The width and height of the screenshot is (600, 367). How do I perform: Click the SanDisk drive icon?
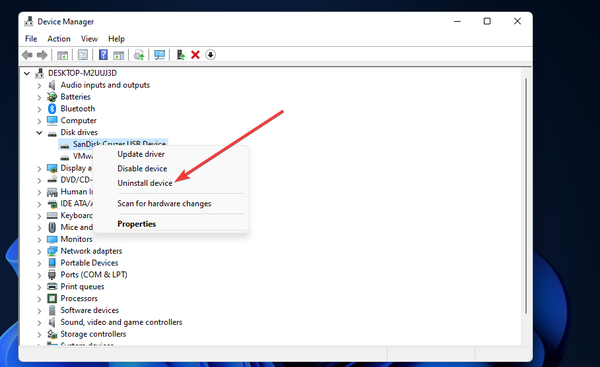pyautogui.click(x=65, y=145)
